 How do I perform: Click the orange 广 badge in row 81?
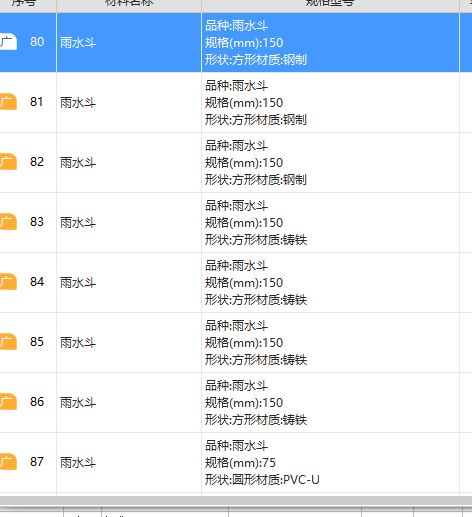(x=8, y=102)
